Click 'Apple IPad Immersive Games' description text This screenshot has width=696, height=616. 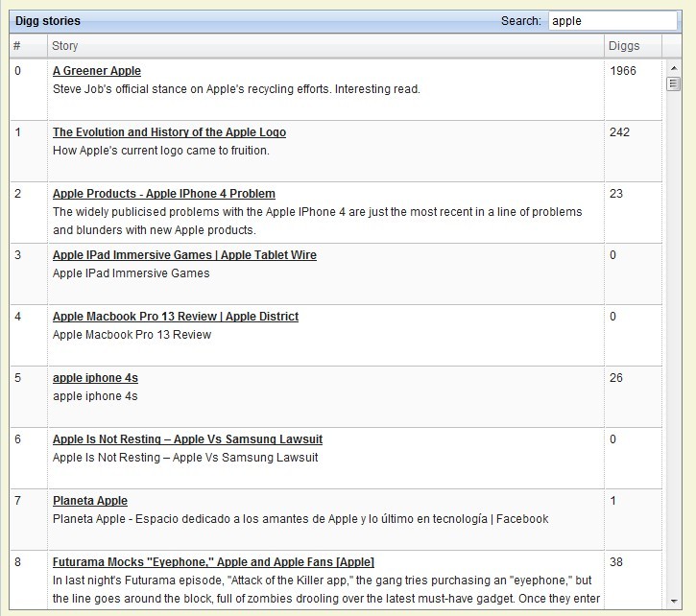(x=131, y=273)
